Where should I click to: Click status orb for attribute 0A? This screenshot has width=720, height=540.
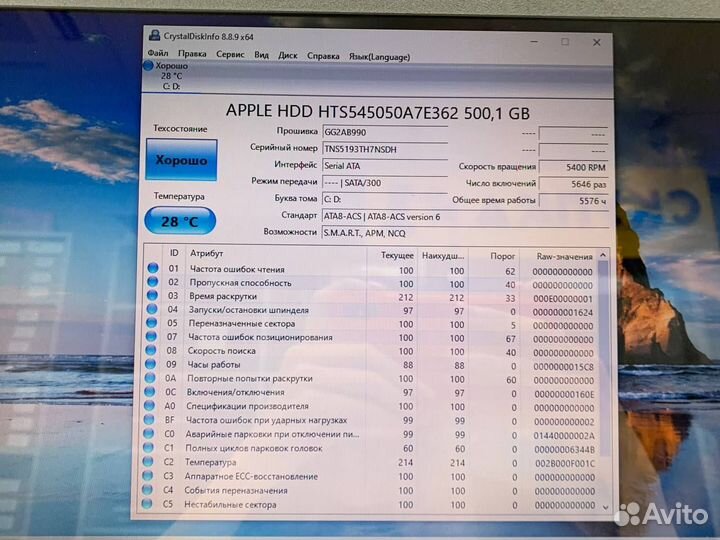coord(150,377)
